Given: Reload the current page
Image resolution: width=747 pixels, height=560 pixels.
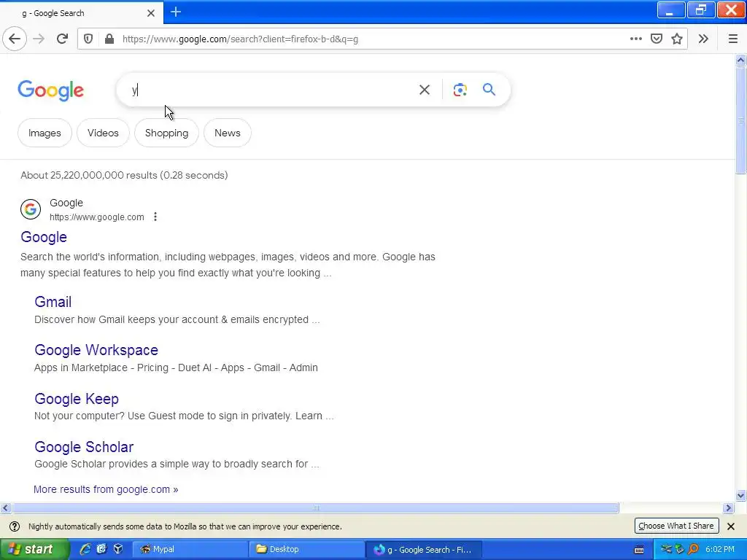Looking at the screenshot, I should tap(62, 39).
